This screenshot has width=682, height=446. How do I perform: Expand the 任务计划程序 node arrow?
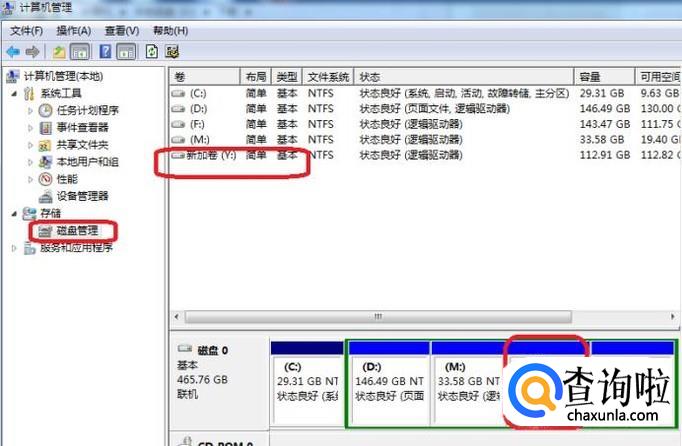(x=29, y=111)
